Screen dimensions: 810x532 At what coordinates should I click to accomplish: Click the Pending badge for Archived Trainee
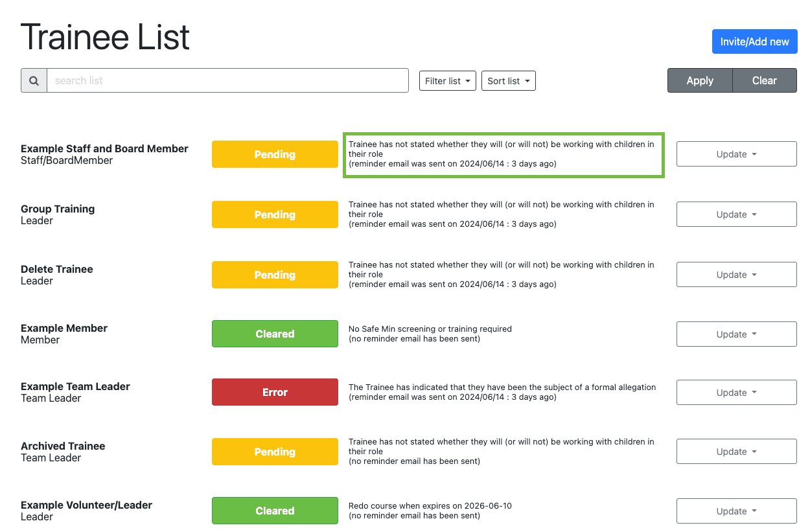click(x=275, y=452)
